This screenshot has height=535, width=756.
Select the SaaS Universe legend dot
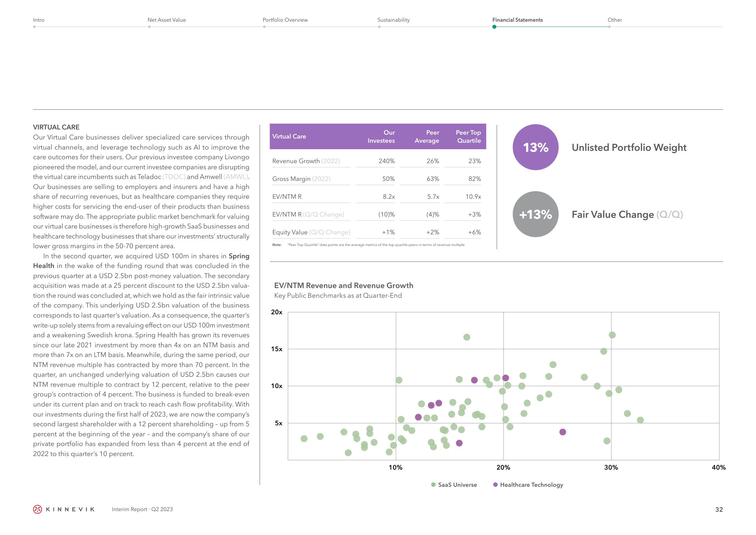tap(434, 485)
